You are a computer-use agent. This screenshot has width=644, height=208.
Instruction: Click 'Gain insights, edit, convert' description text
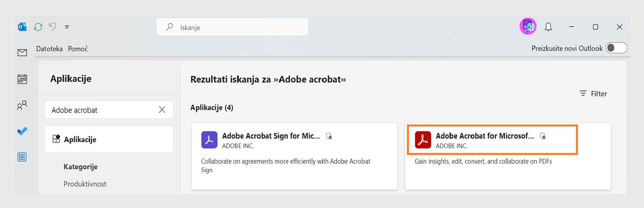[483, 161]
